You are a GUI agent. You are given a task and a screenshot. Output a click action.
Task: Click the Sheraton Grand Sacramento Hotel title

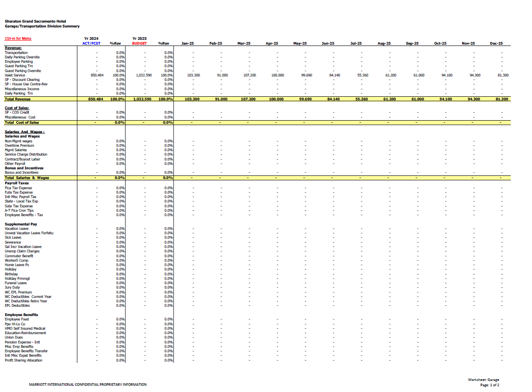[35, 21]
